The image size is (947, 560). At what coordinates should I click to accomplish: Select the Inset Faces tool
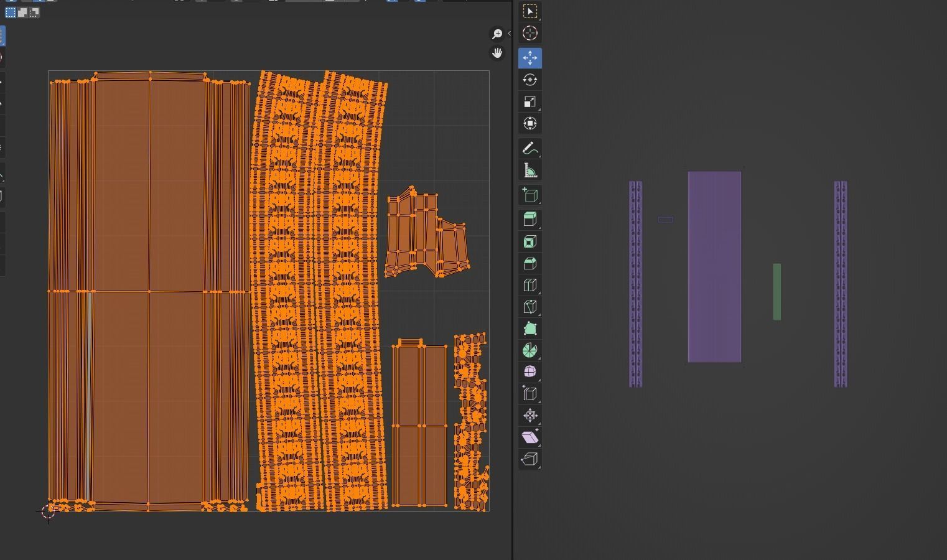529,241
